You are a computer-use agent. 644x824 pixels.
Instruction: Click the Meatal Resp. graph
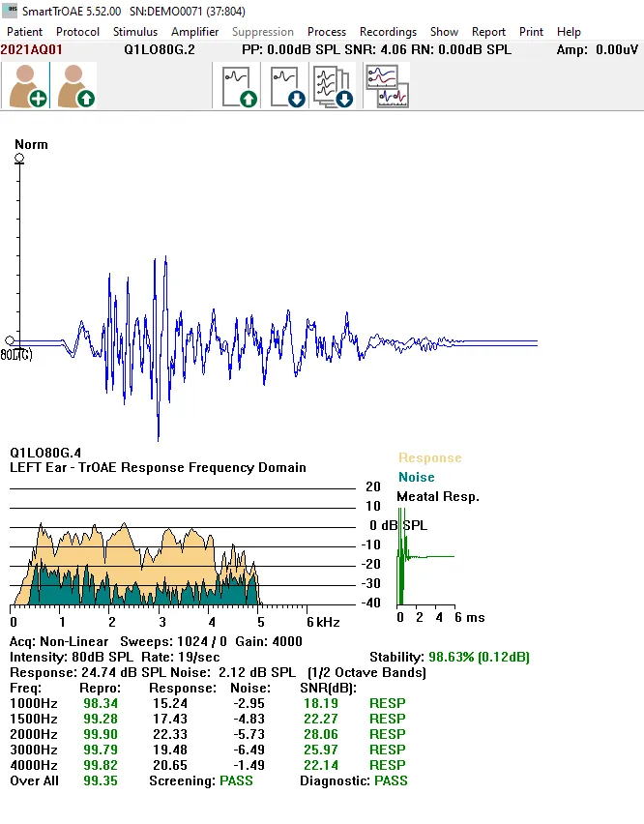point(425,556)
